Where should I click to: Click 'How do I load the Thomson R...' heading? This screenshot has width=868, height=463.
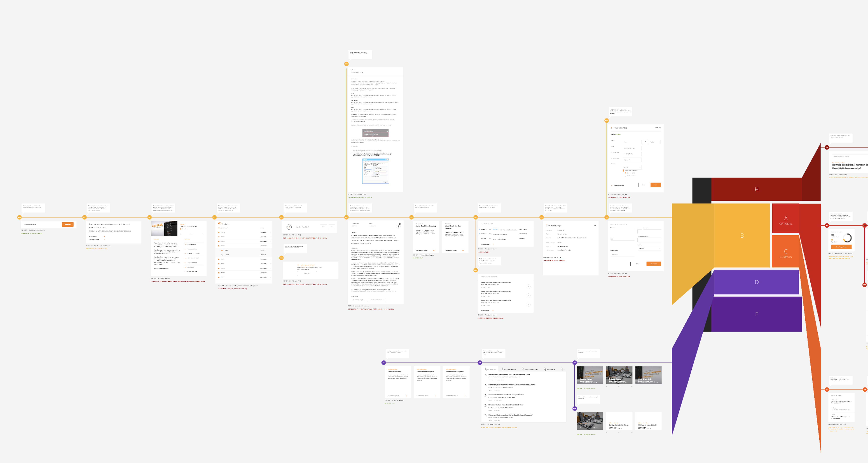(x=849, y=166)
